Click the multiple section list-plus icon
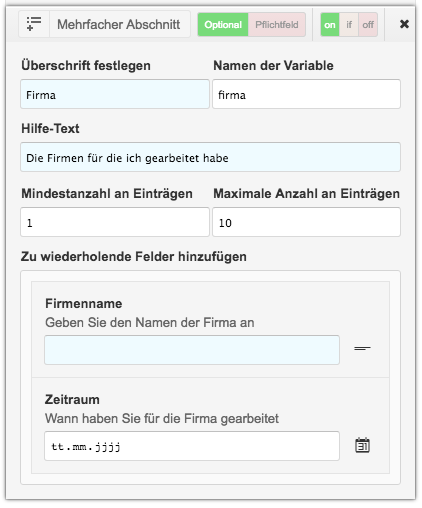 click(34, 24)
